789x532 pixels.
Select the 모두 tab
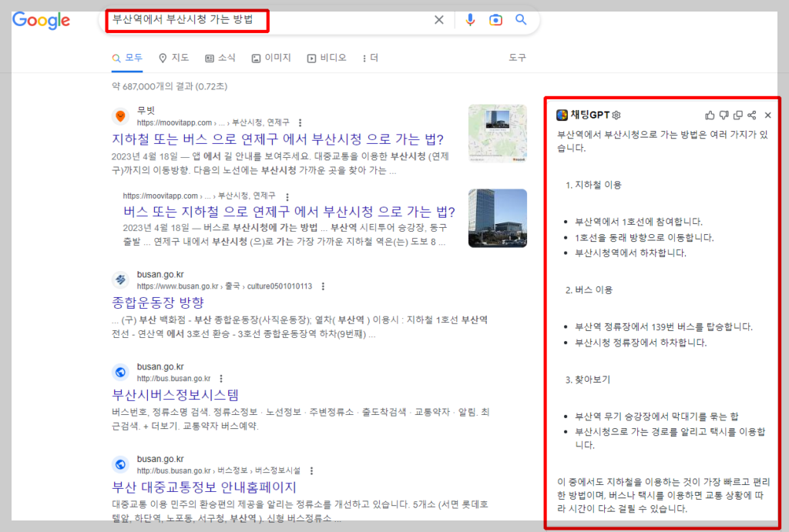click(x=127, y=58)
